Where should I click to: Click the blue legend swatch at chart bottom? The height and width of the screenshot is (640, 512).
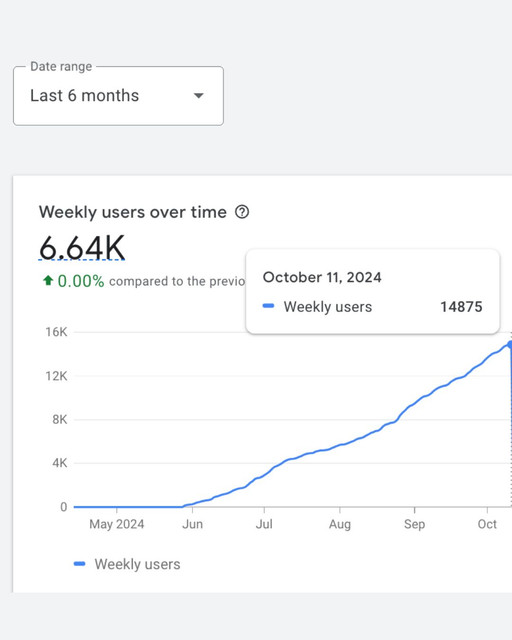[79, 564]
